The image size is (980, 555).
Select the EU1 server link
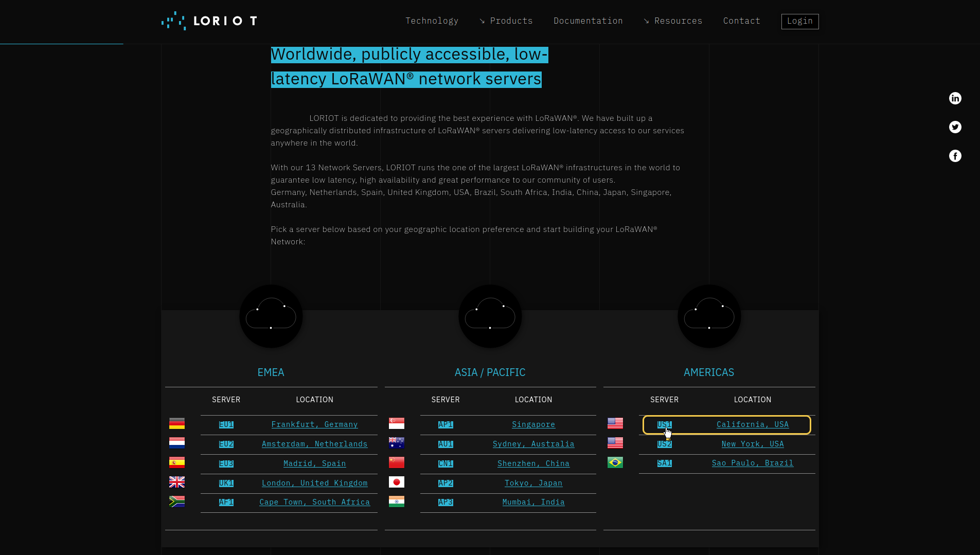226,424
